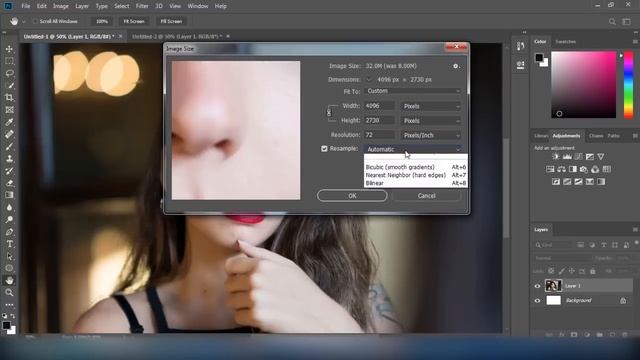Select the Eraser tool
This screenshot has width=640, height=360.
coord(9,183)
